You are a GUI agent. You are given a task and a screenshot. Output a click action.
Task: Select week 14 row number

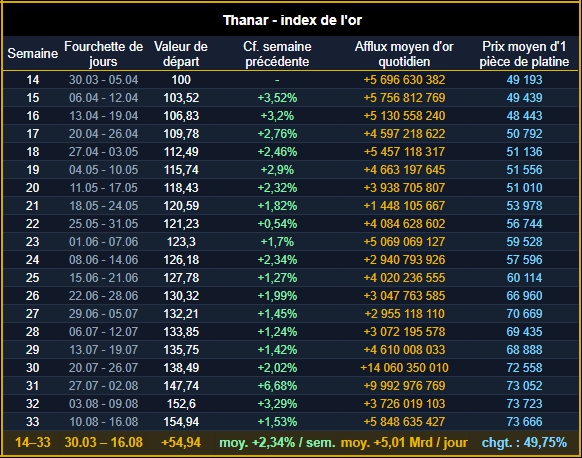[33, 80]
